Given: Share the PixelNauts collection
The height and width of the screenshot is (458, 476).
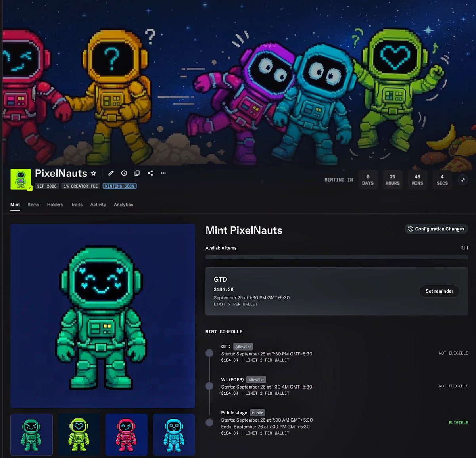Looking at the screenshot, I should pyautogui.click(x=150, y=173).
